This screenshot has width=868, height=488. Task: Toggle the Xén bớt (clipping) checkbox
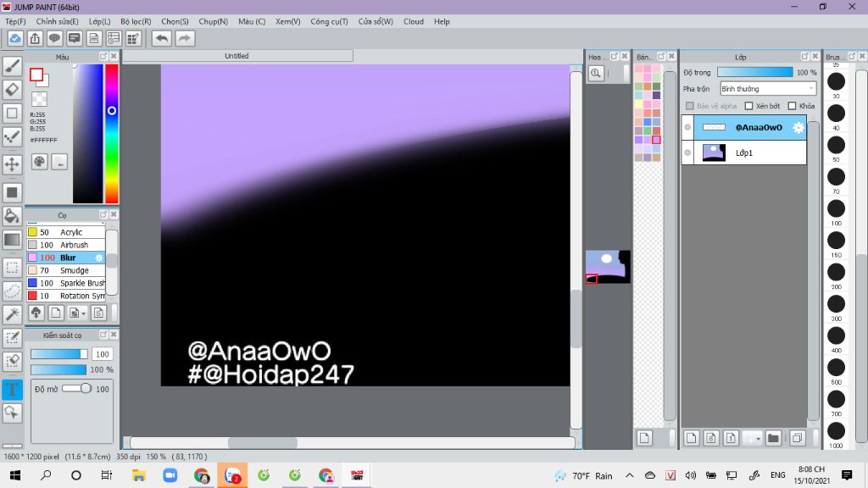coord(749,106)
